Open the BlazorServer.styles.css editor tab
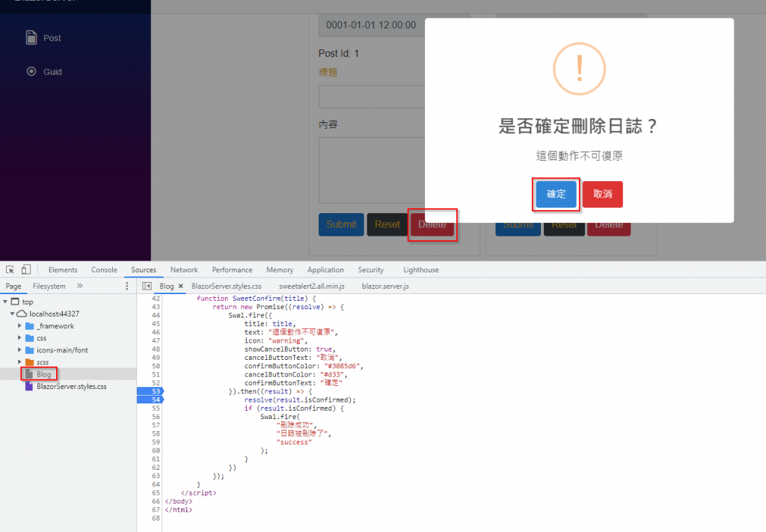Screen dimensions: 766x532 tap(227, 286)
